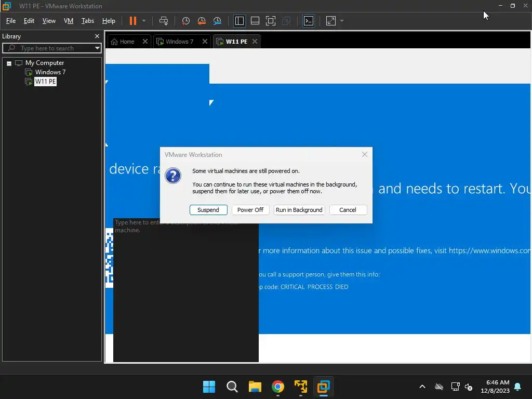The height and width of the screenshot is (399, 532).
Task: Open the stretch guest dropdown arrow
Action: click(342, 21)
